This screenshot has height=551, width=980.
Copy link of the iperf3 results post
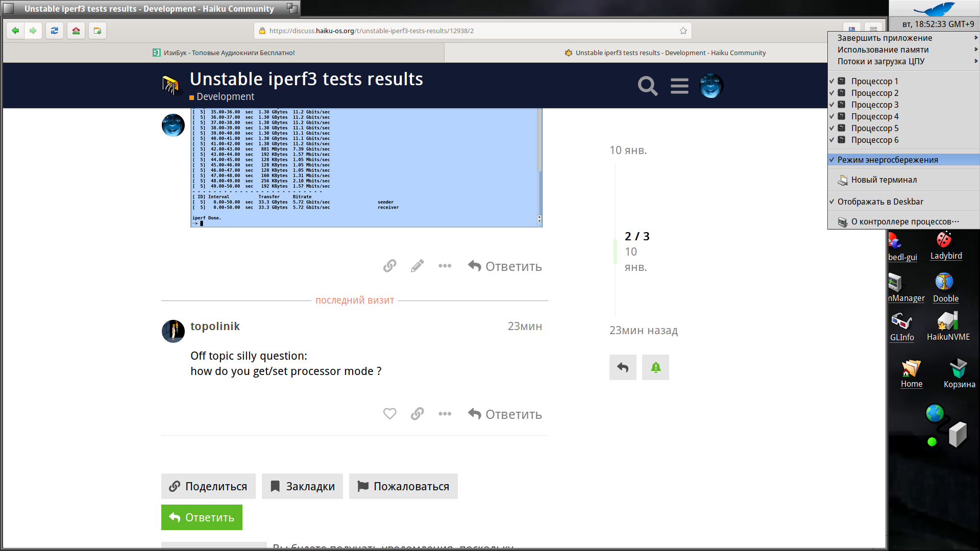(x=389, y=266)
